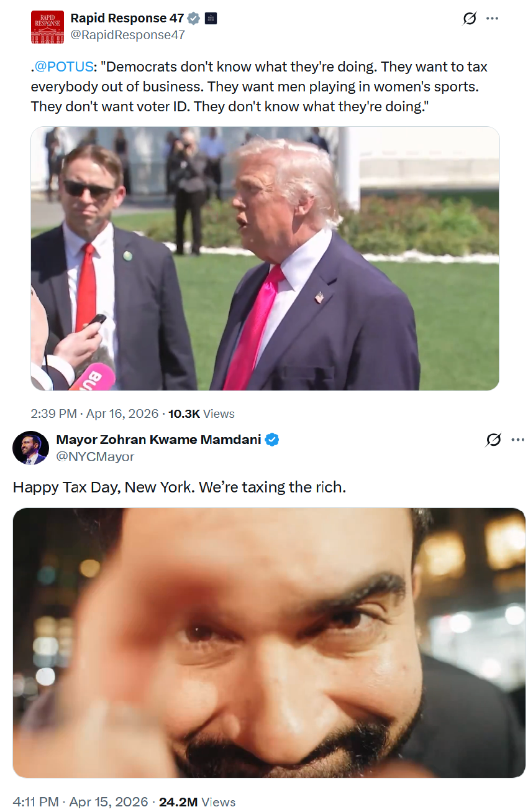Click the @RapidResponse47 handle
Viewport: 528px width, 812px height.
click(x=128, y=35)
